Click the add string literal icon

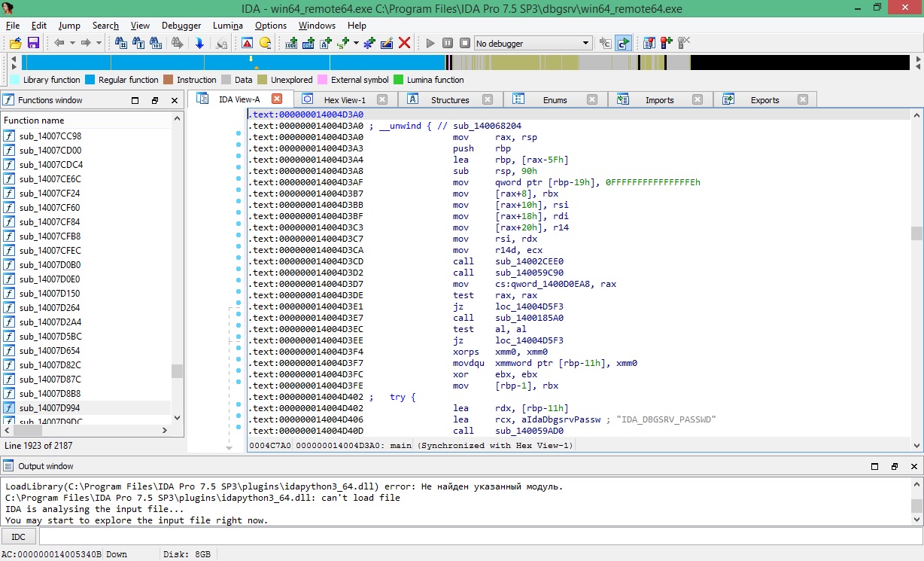coord(325,44)
